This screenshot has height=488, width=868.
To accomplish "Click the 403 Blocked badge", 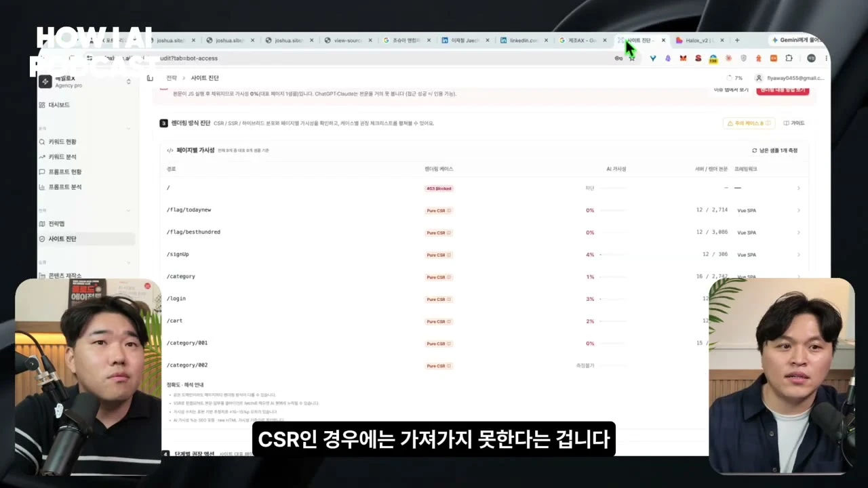I will [439, 188].
